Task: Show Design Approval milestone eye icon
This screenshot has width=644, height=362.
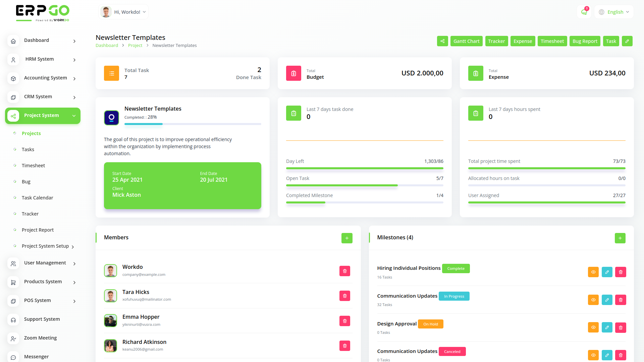Action: pyautogui.click(x=593, y=327)
